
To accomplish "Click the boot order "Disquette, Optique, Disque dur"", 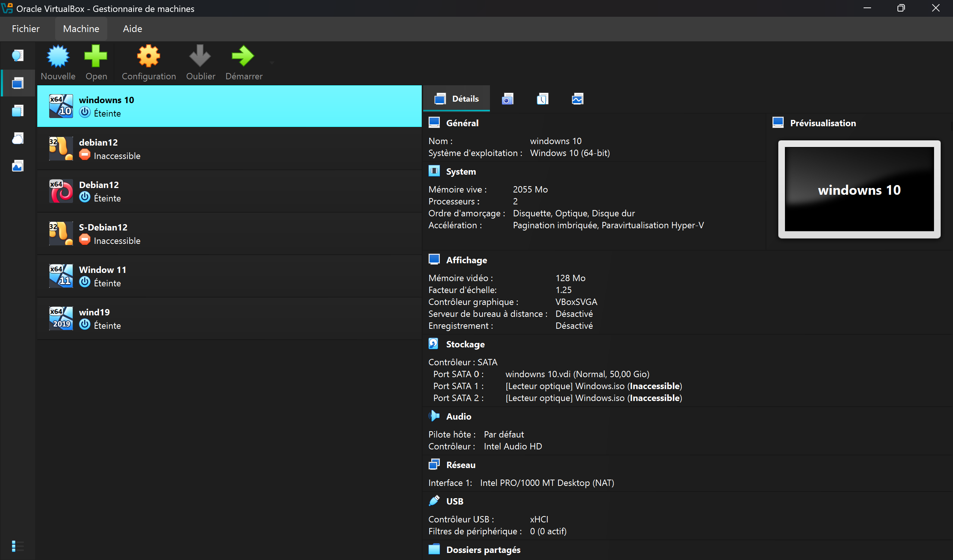I will [574, 213].
